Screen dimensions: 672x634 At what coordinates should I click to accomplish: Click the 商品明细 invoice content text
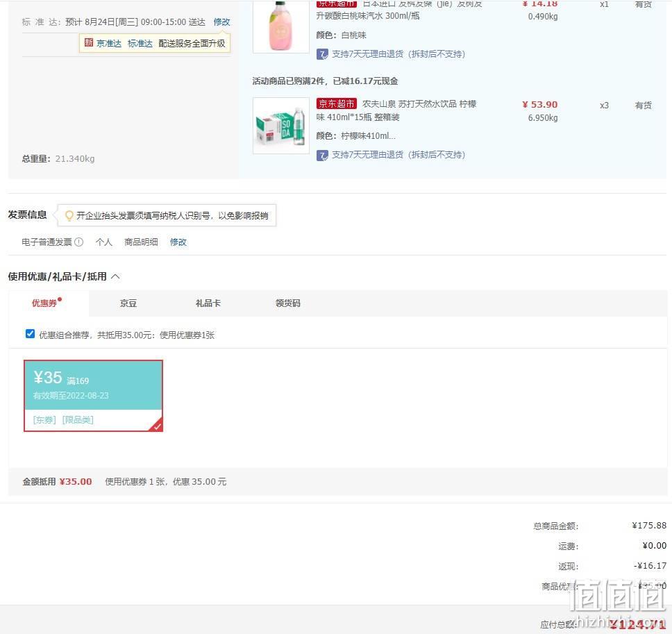(x=141, y=242)
